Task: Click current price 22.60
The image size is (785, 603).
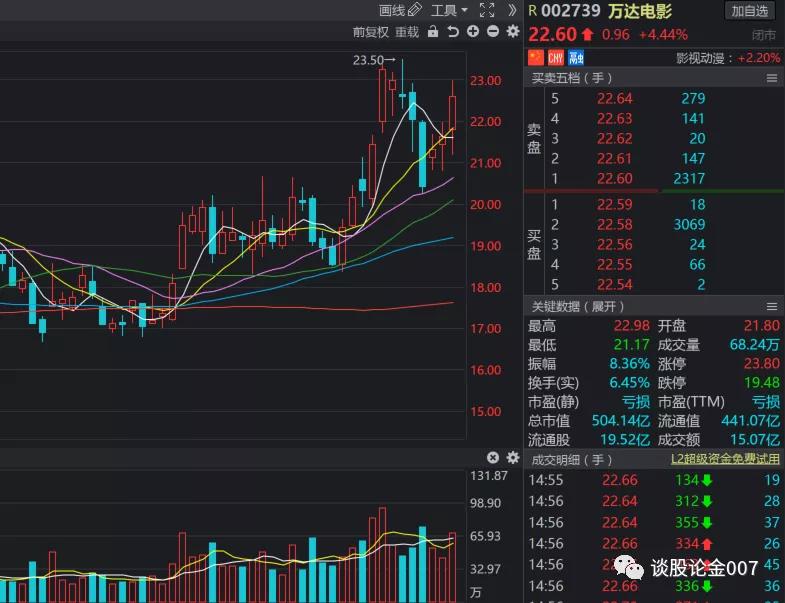Action: click(x=553, y=35)
